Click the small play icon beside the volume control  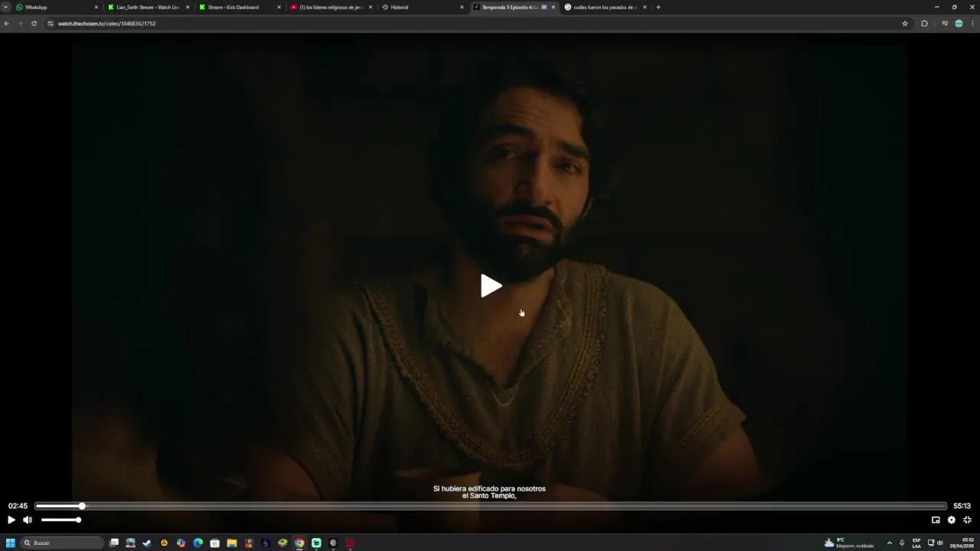pos(11,520)
